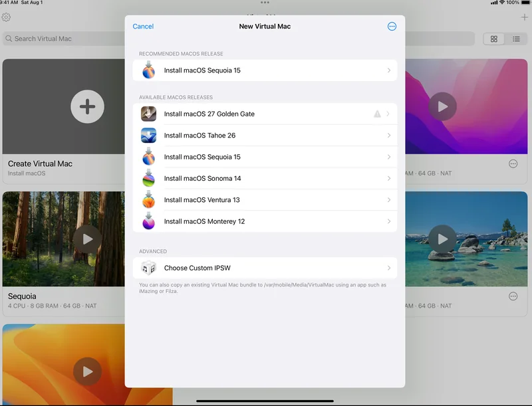The width and height of the screenshot is (532, 406).
Task: Switch to grid view layout
Action: pyautogui.click(x=494, y=39)
